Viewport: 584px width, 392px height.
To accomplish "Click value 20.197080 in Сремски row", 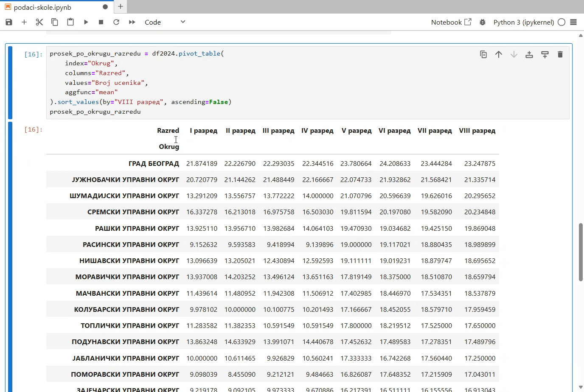I will click(x=395, y=212).
